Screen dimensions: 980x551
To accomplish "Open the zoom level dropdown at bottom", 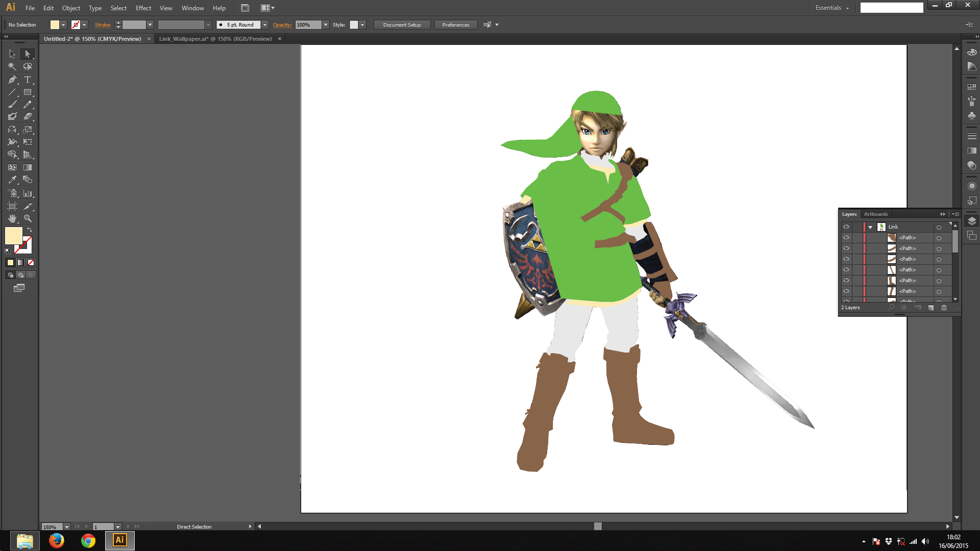I will (66, 527).
